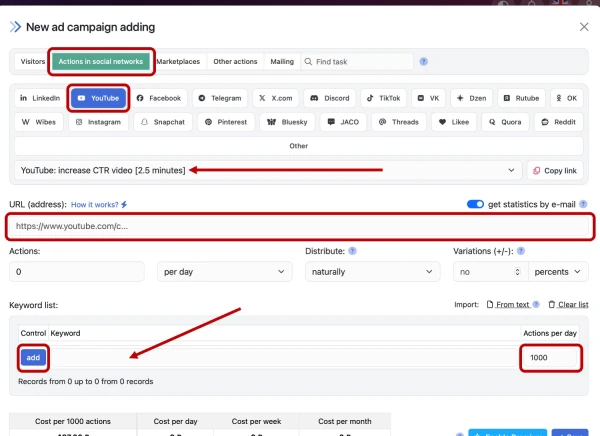Switch to the Mailing tab
The width and height of the screenshot is (600, 436).
[282, 62]
